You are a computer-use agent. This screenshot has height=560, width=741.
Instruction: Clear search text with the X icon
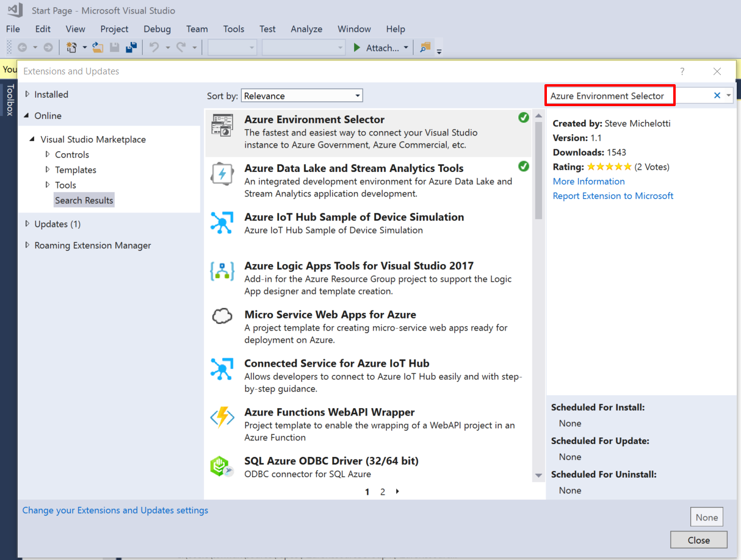pos(717,95)
